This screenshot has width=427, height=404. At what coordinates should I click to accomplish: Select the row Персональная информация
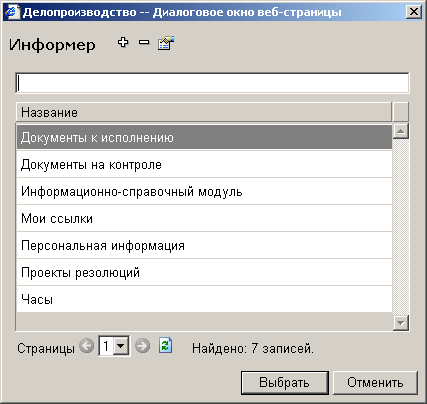click(x=204, y=245)
